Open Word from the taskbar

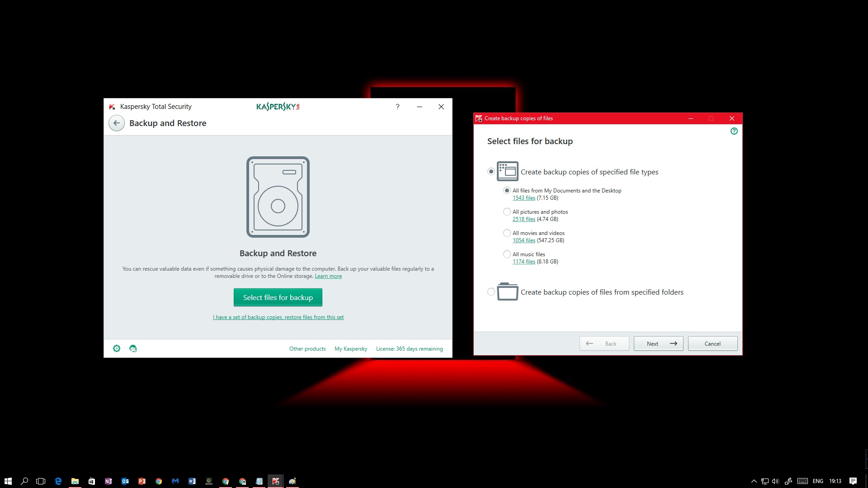pos(192,481)
